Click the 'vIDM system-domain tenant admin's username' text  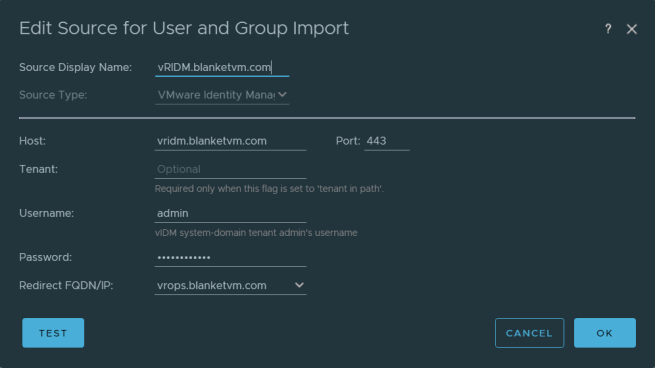(x=256, y=233)
